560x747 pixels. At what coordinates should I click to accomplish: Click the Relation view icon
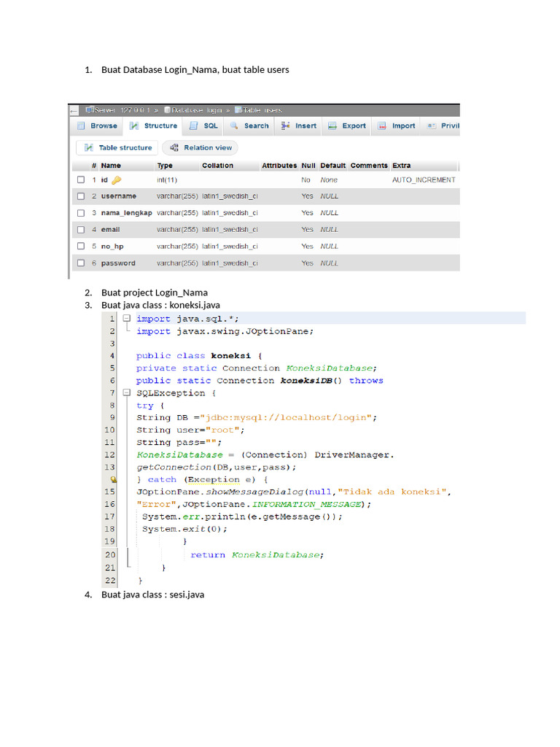[x=174, y=147]
